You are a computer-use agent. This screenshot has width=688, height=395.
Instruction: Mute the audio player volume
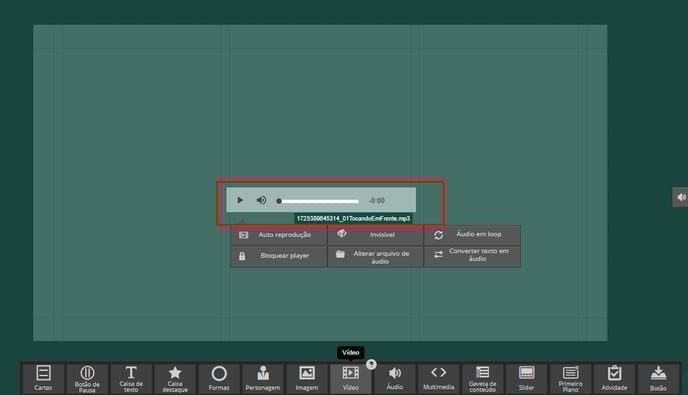pos(261,200)
